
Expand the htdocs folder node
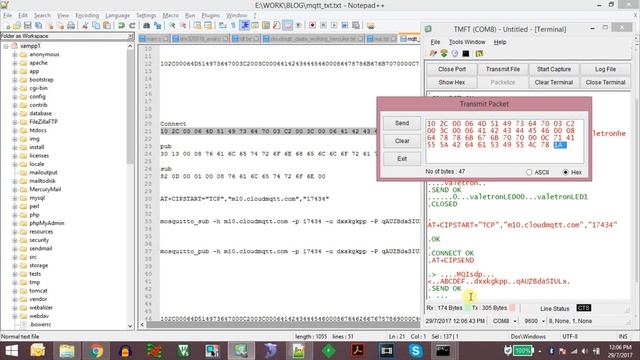pos(15,130)
